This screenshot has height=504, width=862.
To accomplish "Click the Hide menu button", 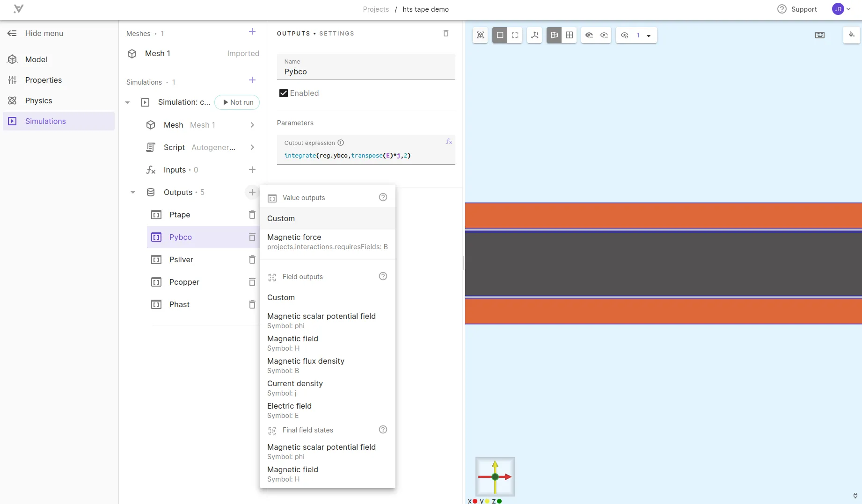I will pos(36,33).
